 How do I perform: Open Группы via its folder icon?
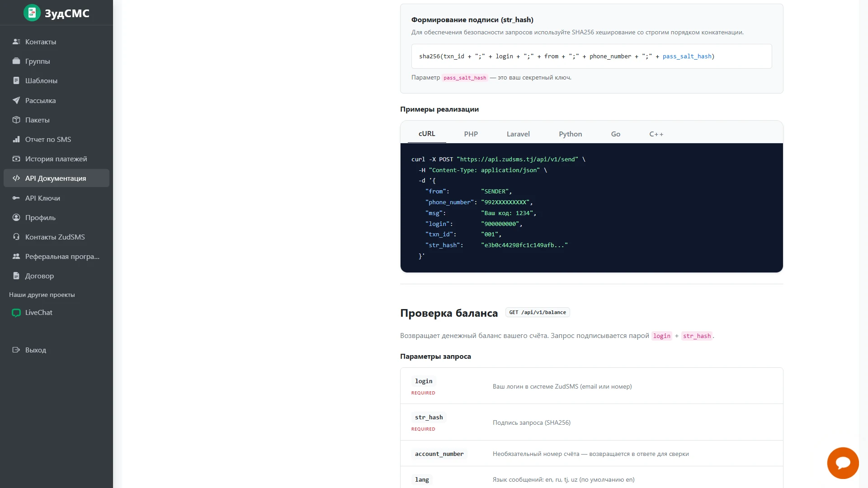point(16,61)
